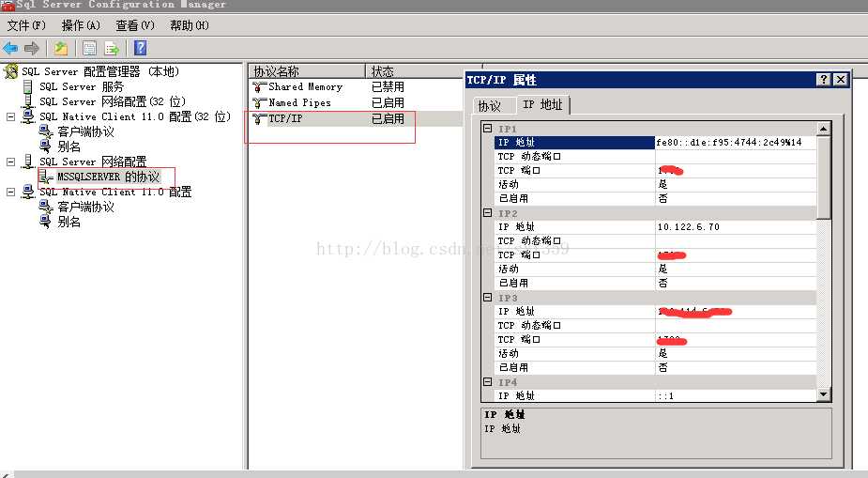The width and height of the screenshot is (868, 478).
Task: Open the 文件(F) menu
Action: tap(26, 25)
